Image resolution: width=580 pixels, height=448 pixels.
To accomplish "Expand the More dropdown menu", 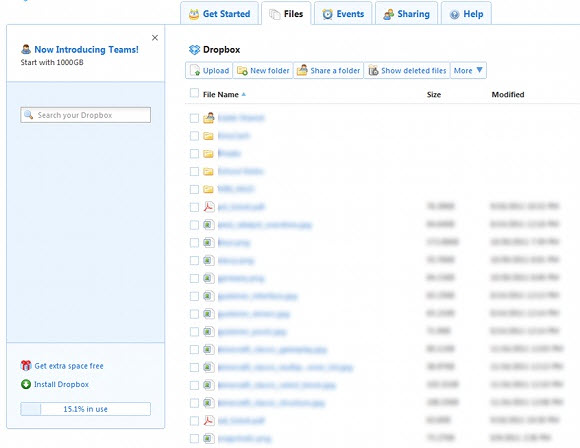I will click(468, 70).
